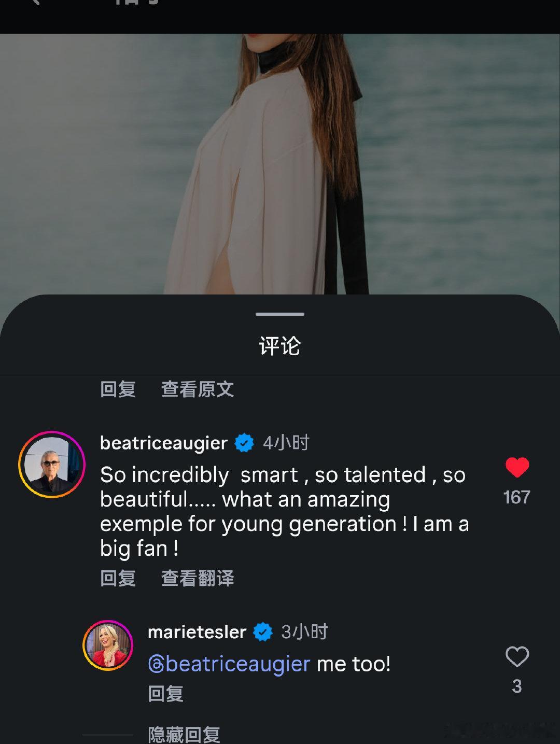The image size is (560, 744).
Task: Tap verified badge next to marietesler
Action: (263, 632)
